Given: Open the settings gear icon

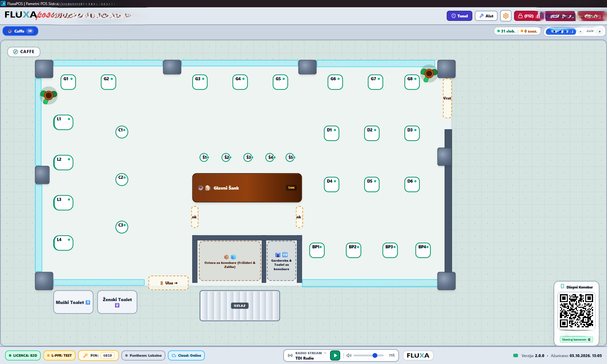Looking at the screenshot, I should pyautogui.click(x=506, y=16).
